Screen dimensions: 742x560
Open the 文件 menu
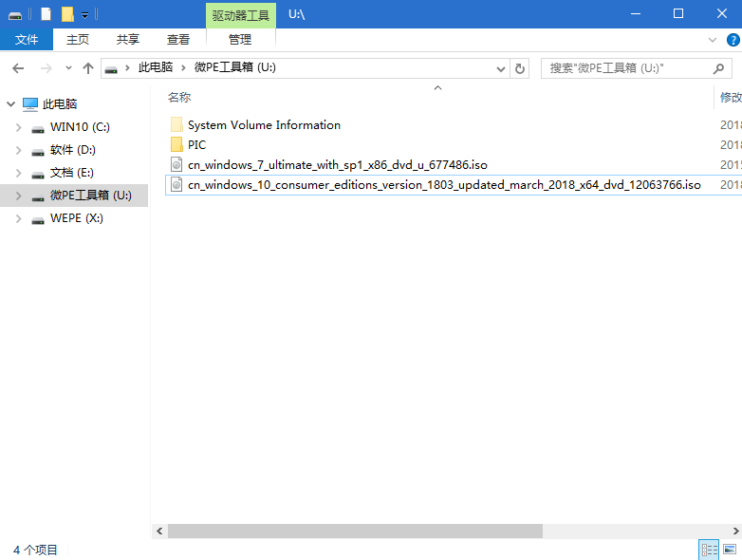pyautogui.click(x=27, y=39)
